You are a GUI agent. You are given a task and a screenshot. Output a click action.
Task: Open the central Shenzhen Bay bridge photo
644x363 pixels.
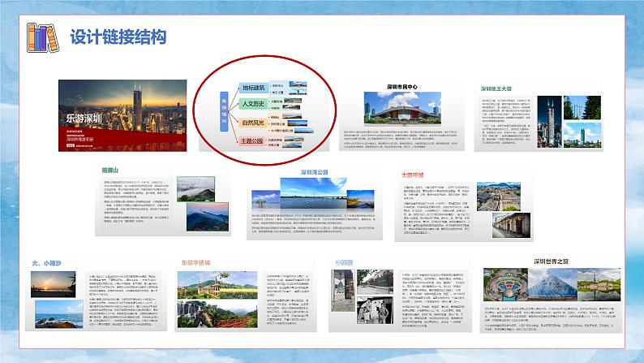314,192
